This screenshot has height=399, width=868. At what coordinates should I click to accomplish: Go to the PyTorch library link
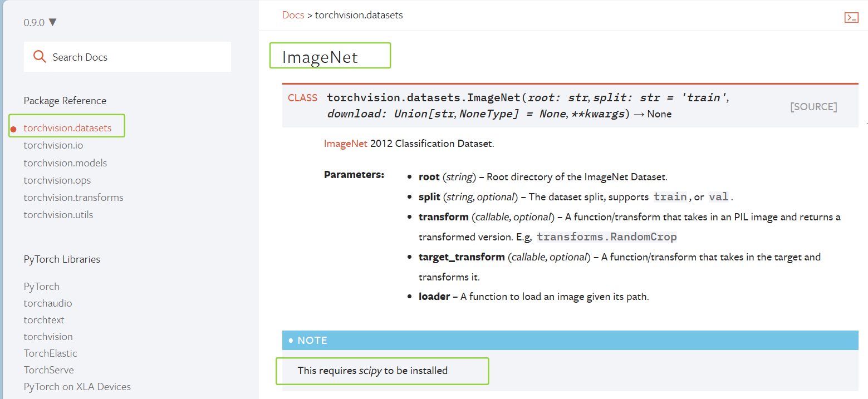[x=41, y=287]
